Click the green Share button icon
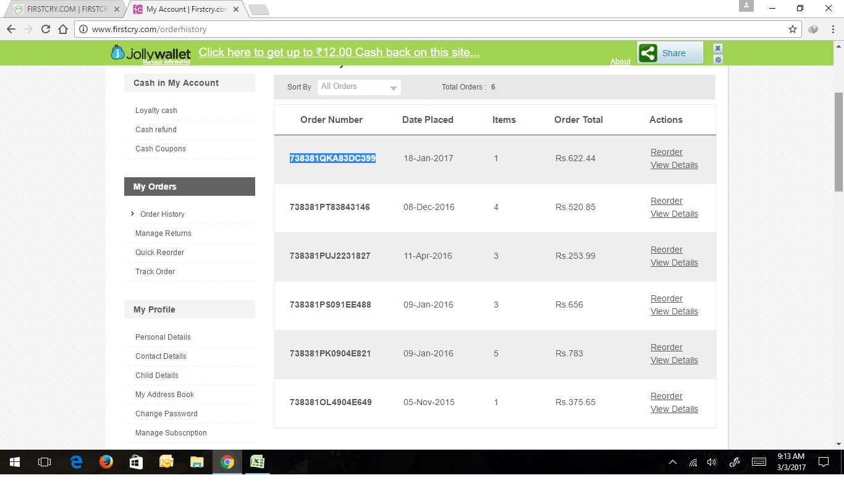844x504 pixels. click(x=648, y=53)
